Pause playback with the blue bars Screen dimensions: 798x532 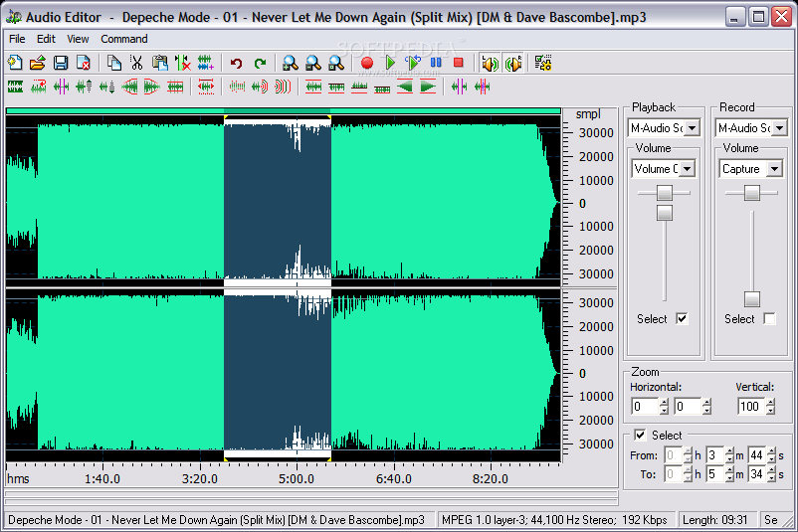click(436, 63)
